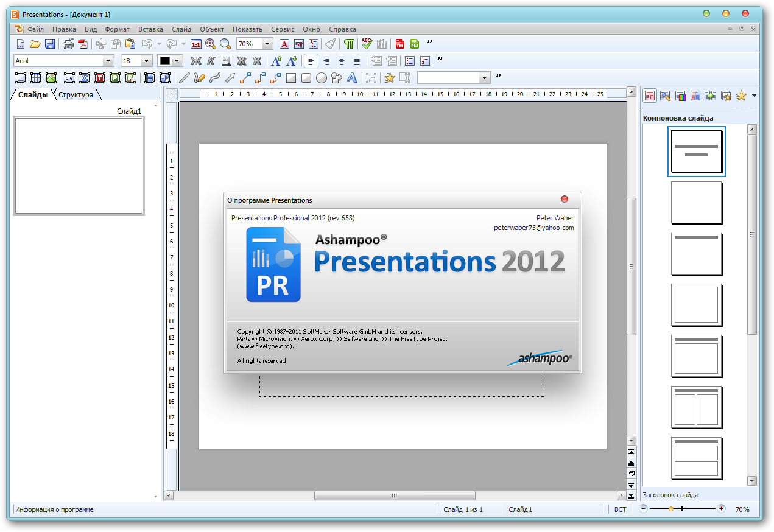Image resolution: width=774 pixels, height=532 pixels.
Task: Select the rounded rectangle shape tool
Action: click(x=306, y=78)
